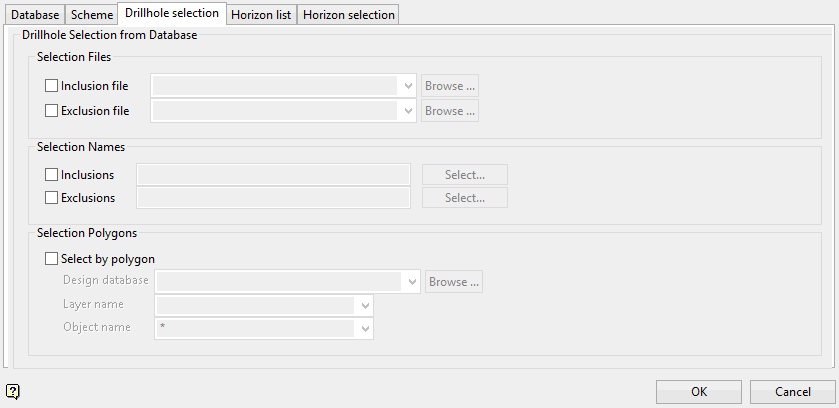The height and width of the screenshot is (408, 839).
Task: Click Select for Inclusions names
Action: point(465,175)
